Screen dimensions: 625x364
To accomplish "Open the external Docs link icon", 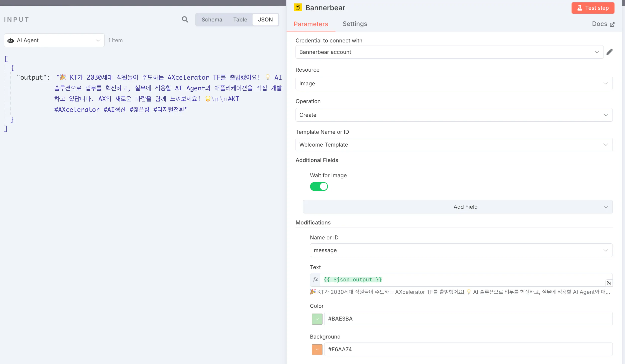I will (x=612, y=24).
